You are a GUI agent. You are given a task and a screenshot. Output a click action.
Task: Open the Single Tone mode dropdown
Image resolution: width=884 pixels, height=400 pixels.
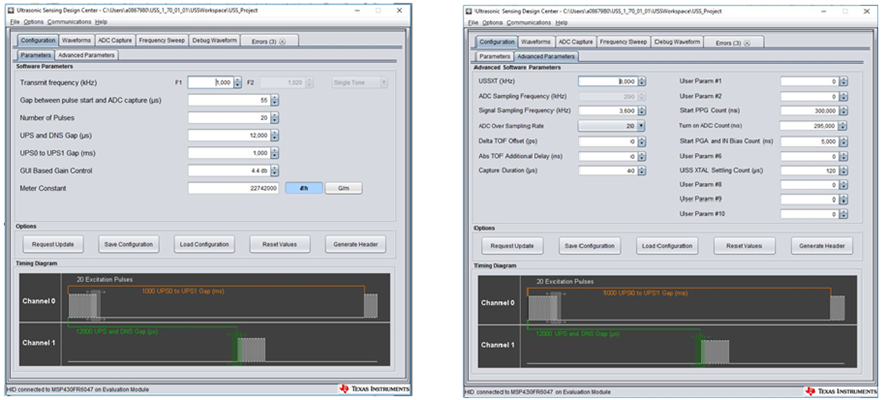point(360,83)
